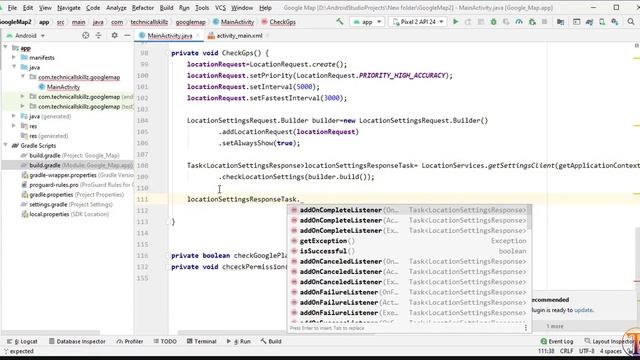Open the File menu
The height and width of the screenshot is (360, 640).
point(12,8)
